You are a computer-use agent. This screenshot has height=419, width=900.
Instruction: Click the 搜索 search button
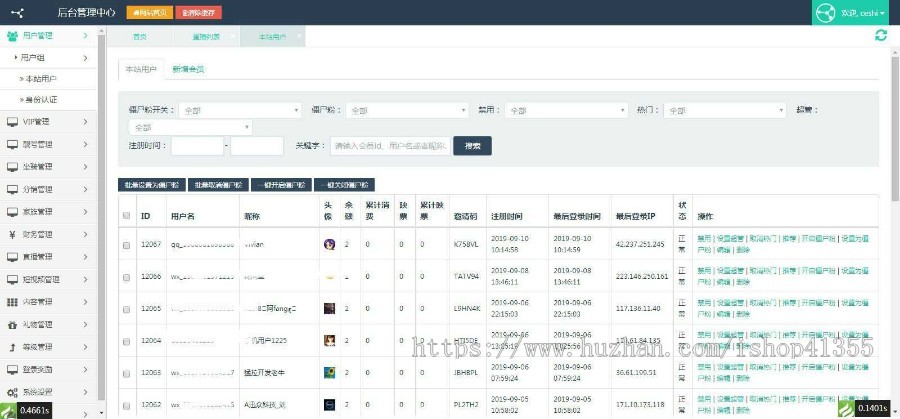472,146
